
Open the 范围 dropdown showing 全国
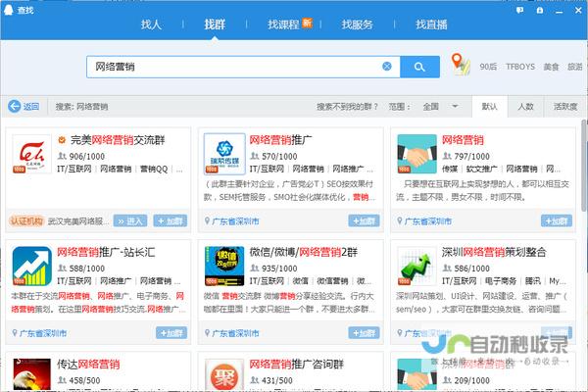pos(440,107)
